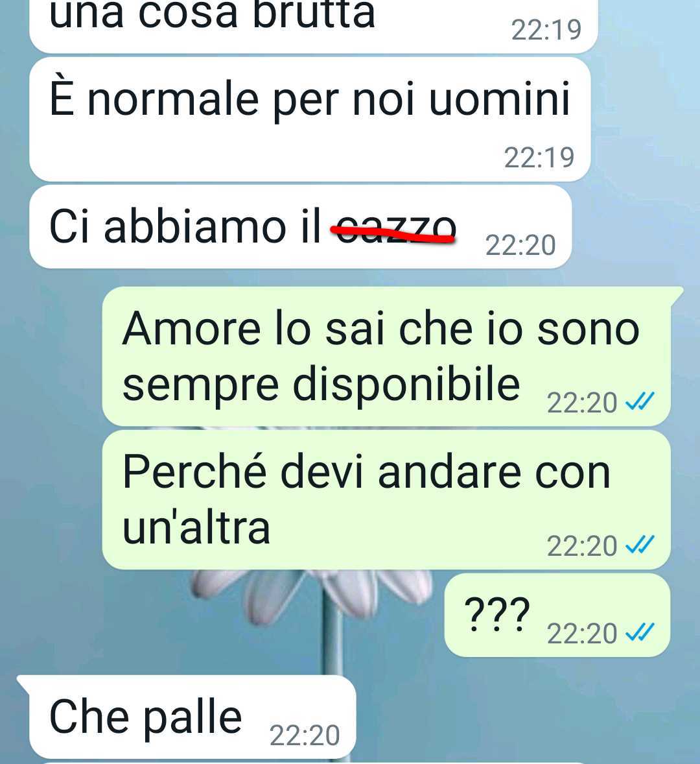Image resolution: width=700 pixels, height=764 pixels.
Task: Select the 'Perché devi andare con un'altra' message
Action: [386, 499]
